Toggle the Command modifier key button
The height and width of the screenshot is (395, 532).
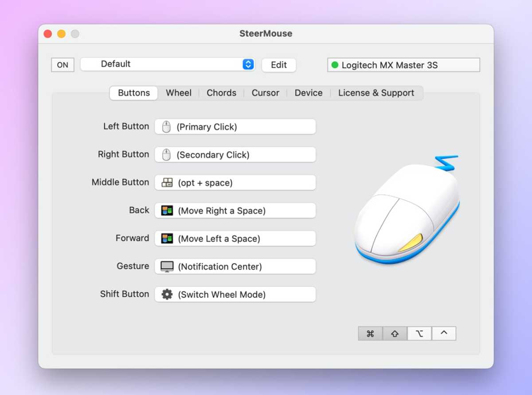(370, 333)
